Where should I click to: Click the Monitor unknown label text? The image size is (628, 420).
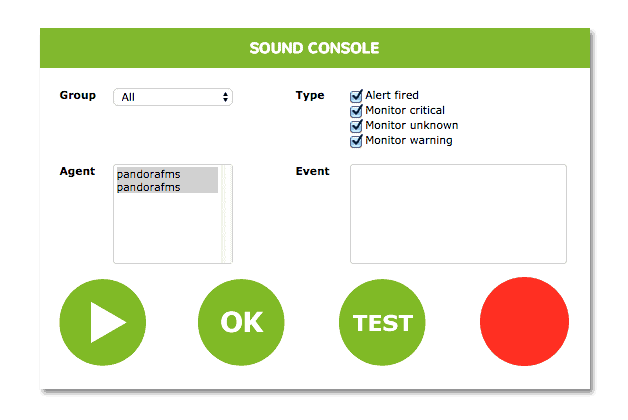[412, 125]
